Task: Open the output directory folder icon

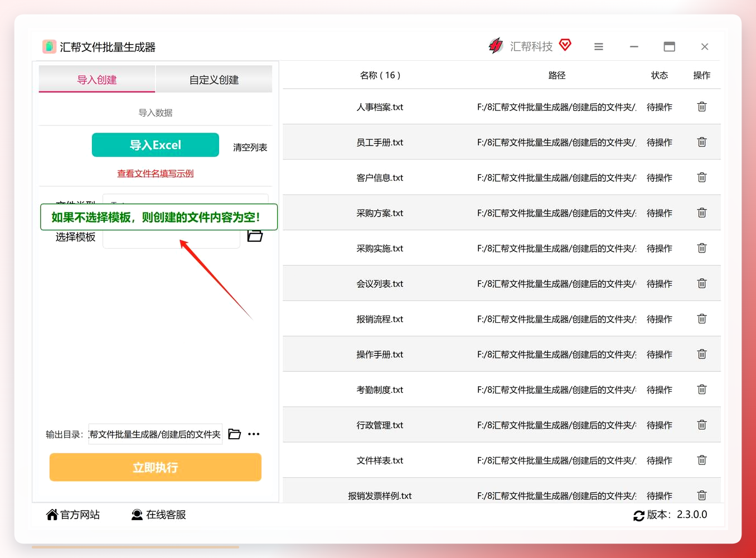Action: [x=235, y=434]
